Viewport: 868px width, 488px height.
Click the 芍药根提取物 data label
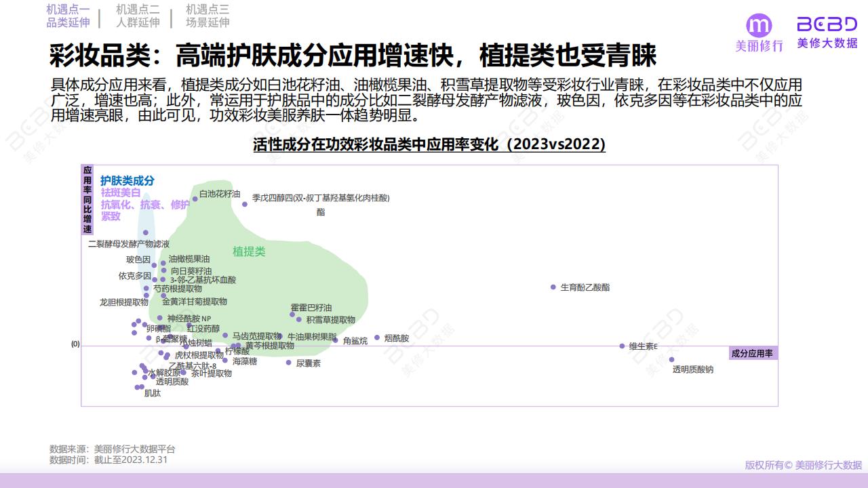(x=177, y=289)
